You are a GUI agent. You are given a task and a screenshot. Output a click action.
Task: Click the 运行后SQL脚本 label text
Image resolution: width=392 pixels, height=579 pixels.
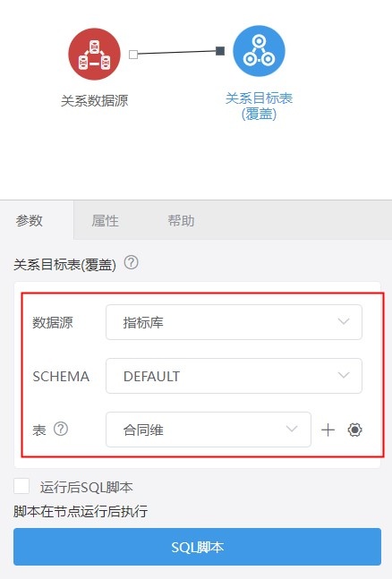pos(87,488)
